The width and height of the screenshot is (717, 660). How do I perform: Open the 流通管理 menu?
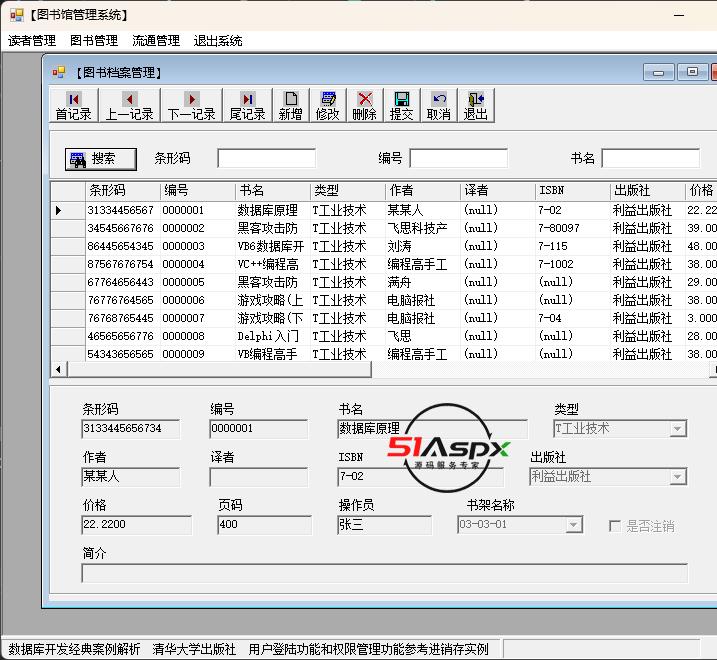156,41
